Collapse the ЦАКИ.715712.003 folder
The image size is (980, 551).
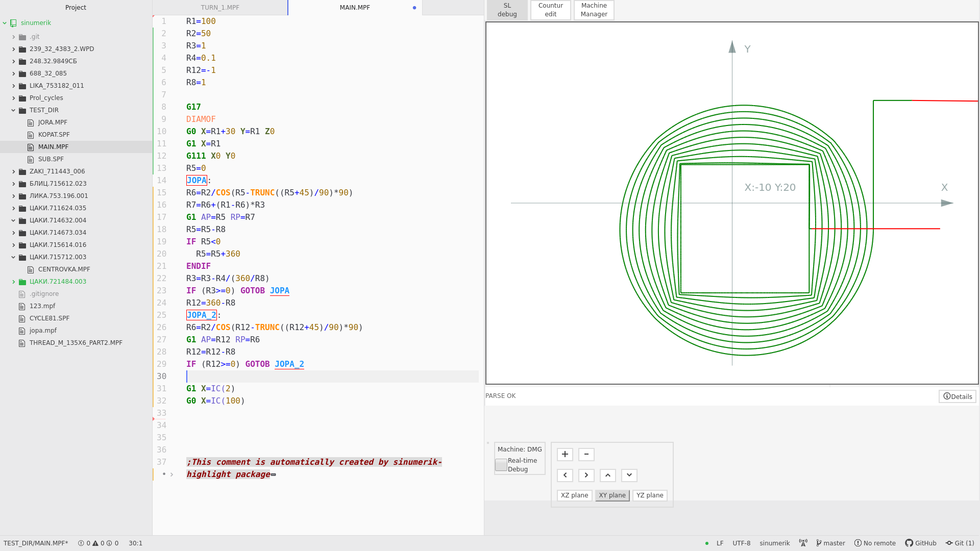click(x=13, y=257)
